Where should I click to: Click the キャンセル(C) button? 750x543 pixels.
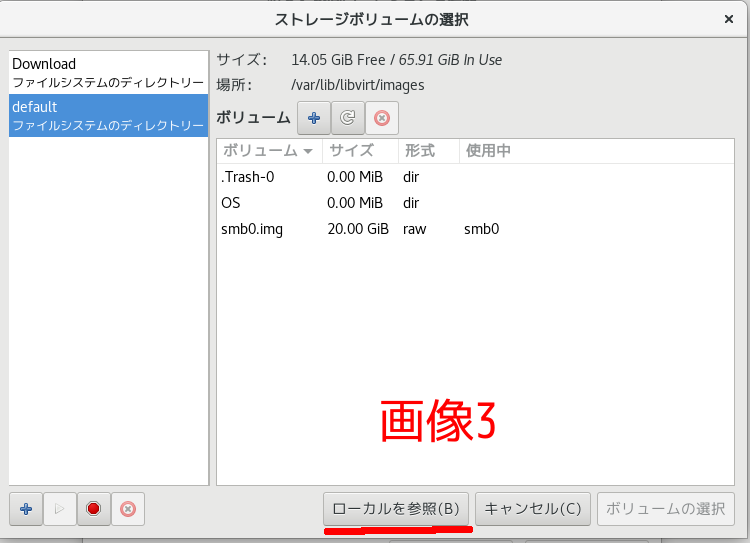(533, 509)
